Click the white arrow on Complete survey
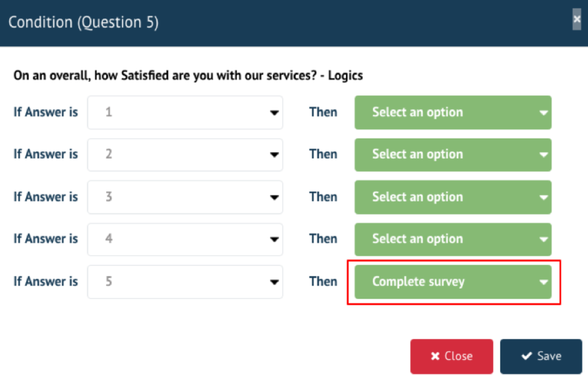Viewport: 588px width, 376px height. click(x=543, y=282)
